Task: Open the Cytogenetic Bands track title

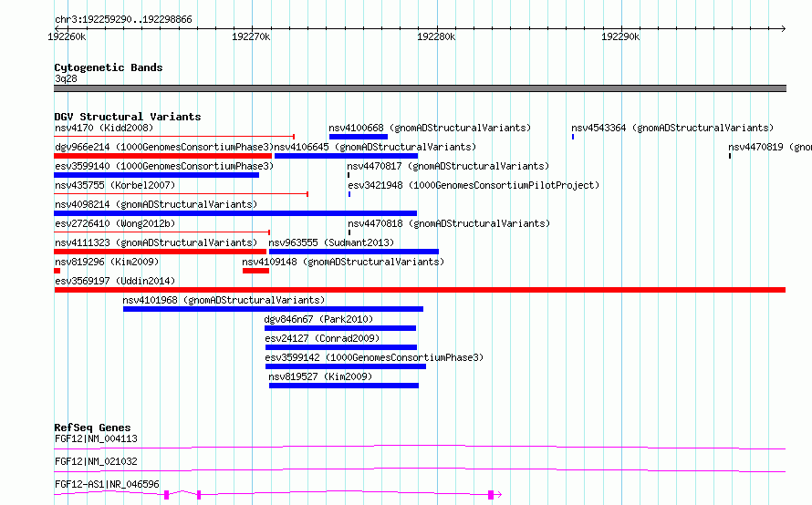Action: pyautogui.click(x=109, y=67)
